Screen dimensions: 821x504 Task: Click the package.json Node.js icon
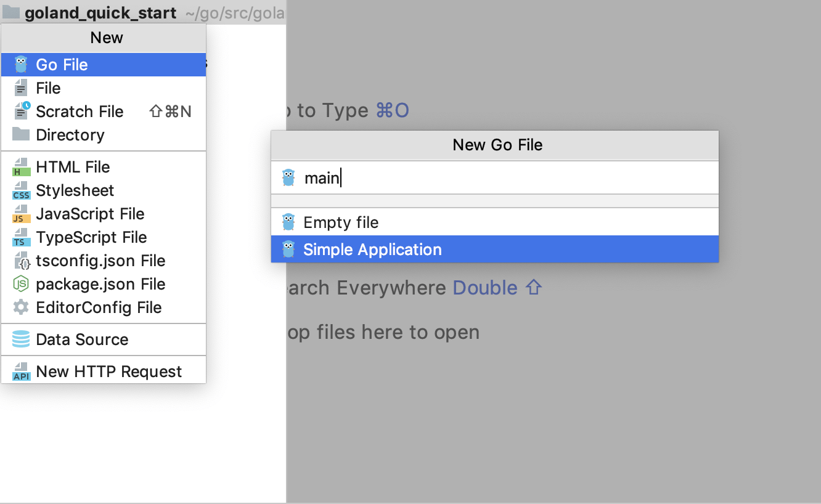[21, 284]
